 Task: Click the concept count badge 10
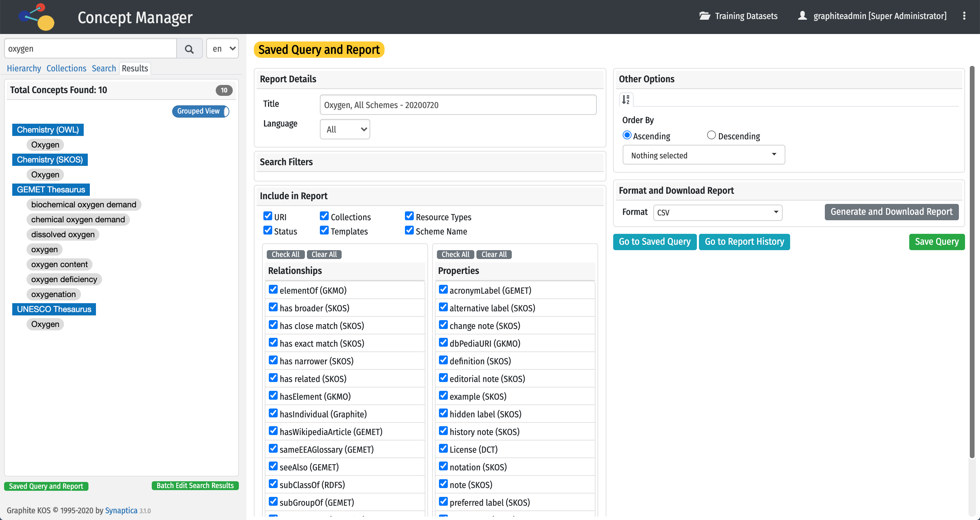tap(224, 90)
